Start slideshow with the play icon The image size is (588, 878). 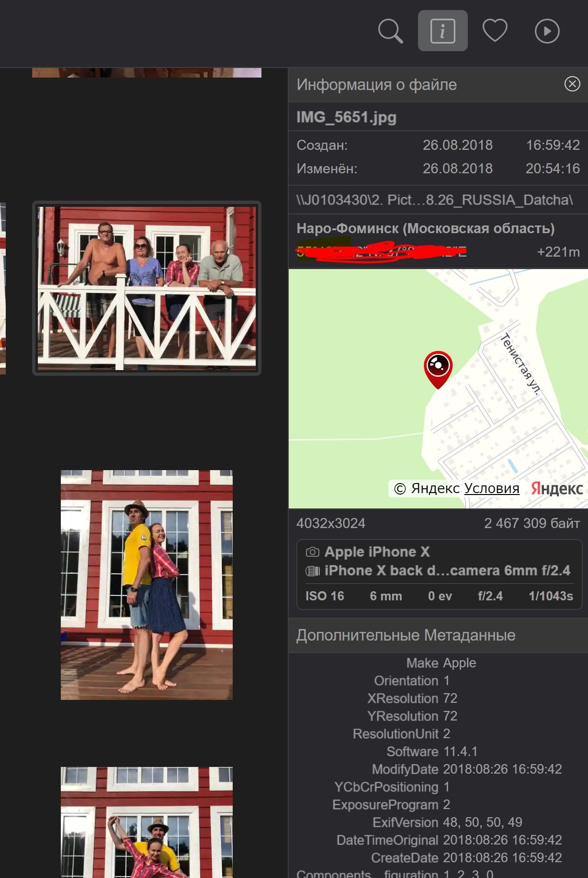coord(547,31)
